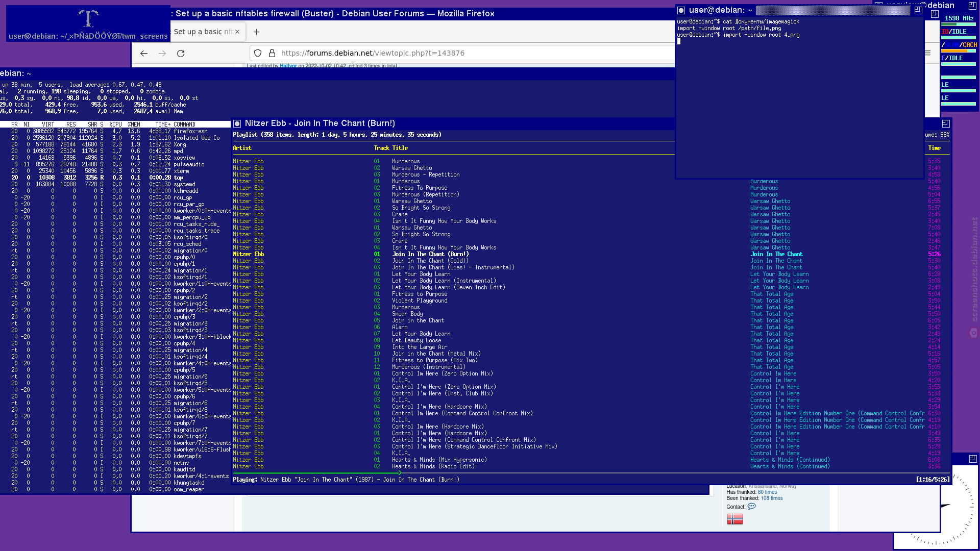Open Firefox hamburger application menu
Screen dimensions: 980x551
(927, 53)
